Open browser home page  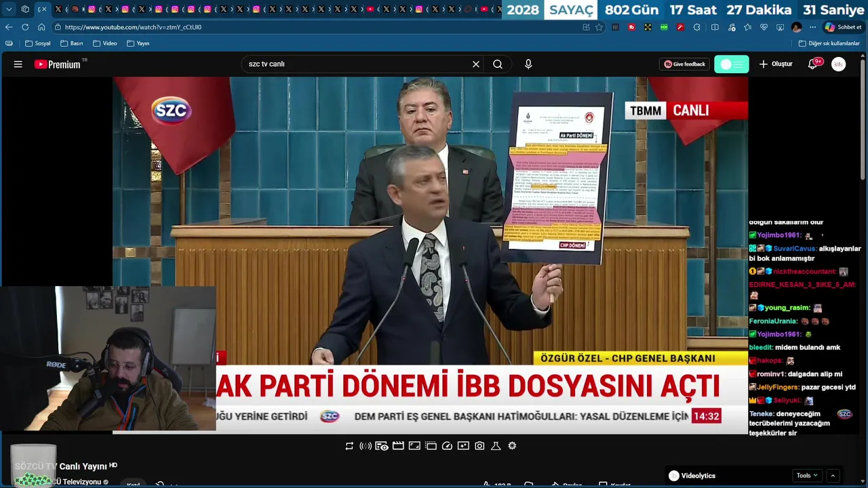pos(41,27)
